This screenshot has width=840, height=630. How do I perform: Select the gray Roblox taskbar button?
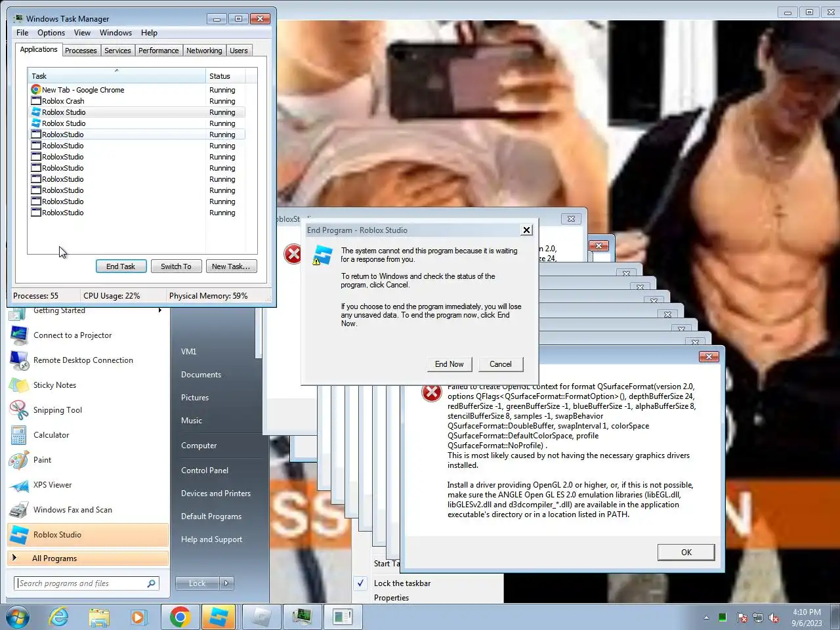click(261, 617)
